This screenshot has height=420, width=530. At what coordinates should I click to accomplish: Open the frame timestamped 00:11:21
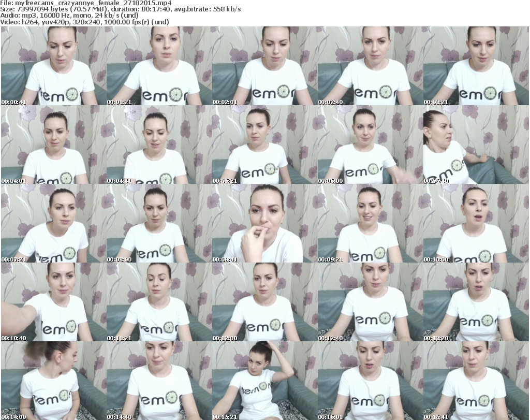point(159,302)
